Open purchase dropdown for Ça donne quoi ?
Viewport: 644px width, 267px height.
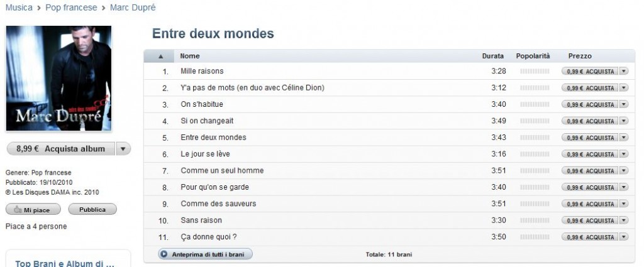click(x=623, y=237)
